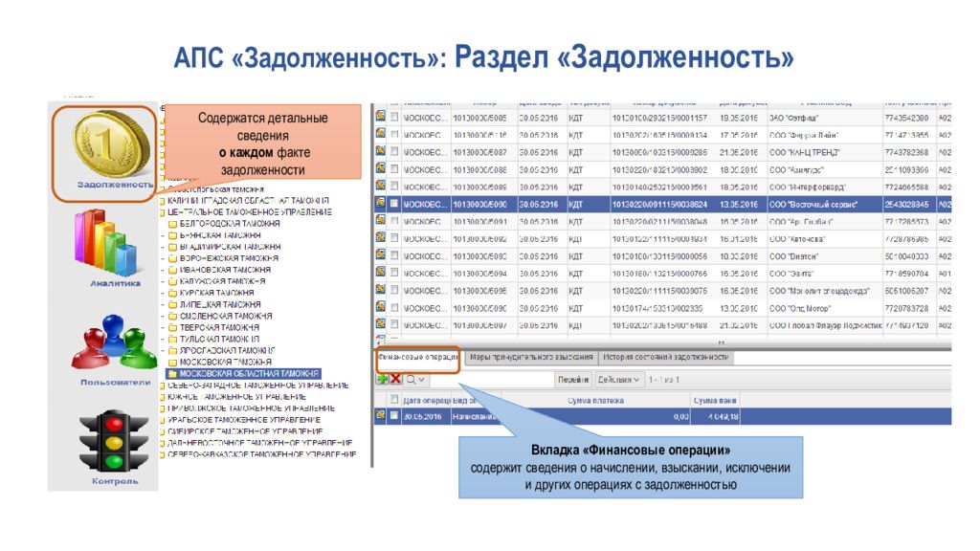Image resolution: width=980 pixels, height=551 pixels.
Task: Switch to the Меры принудительного взыскания tab
Action: 531,358
